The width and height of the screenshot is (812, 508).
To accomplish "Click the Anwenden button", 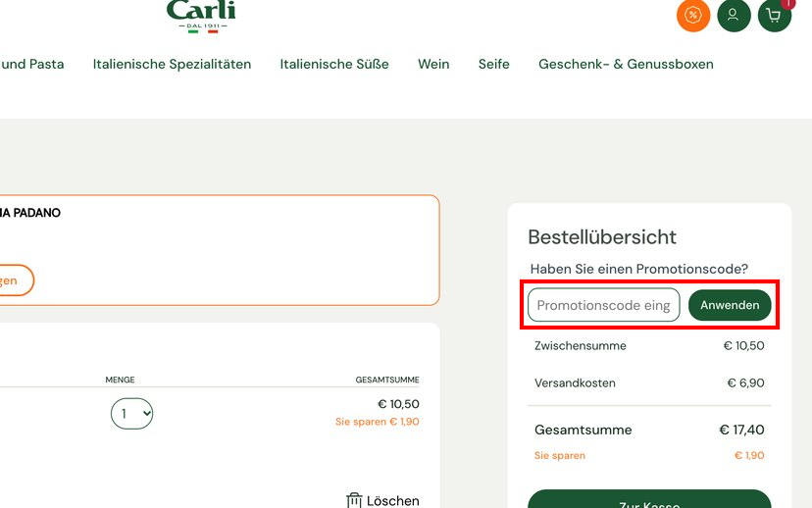I will 730,305.
